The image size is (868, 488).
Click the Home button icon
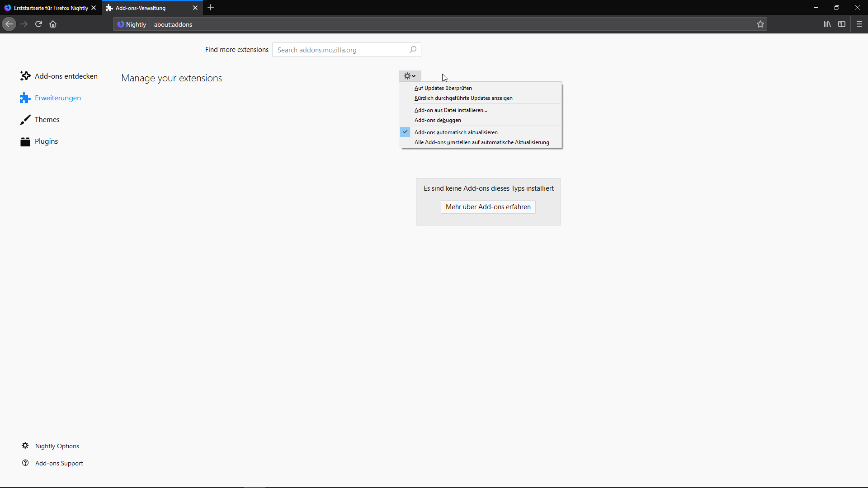coord(53,24)
